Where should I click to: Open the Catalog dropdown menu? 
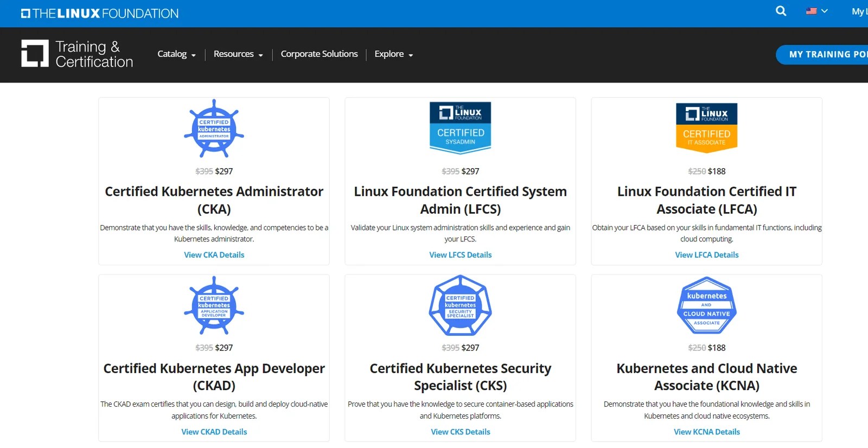[176, 54]
